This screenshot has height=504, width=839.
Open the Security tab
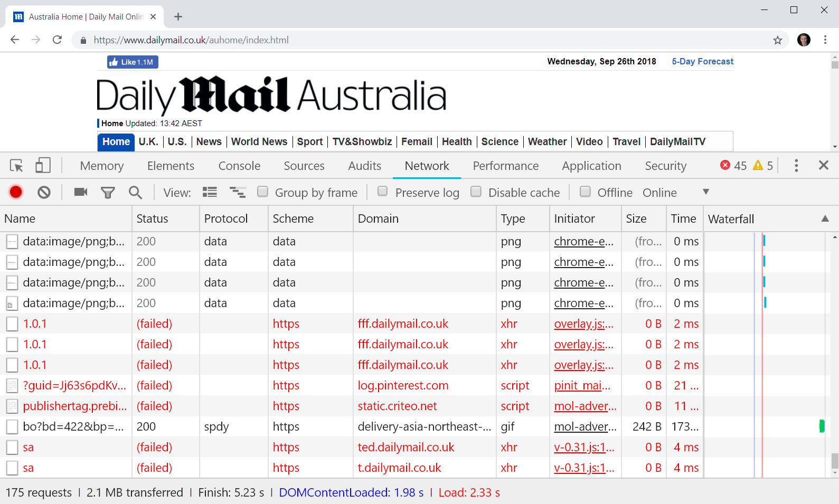[x=665, y=166]
